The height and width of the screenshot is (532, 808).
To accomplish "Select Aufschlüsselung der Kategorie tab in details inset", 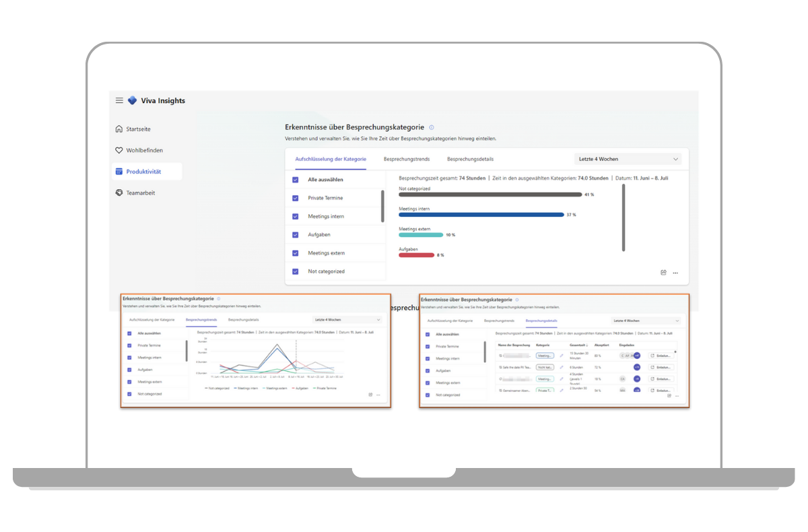I will (x=450, y=321).
